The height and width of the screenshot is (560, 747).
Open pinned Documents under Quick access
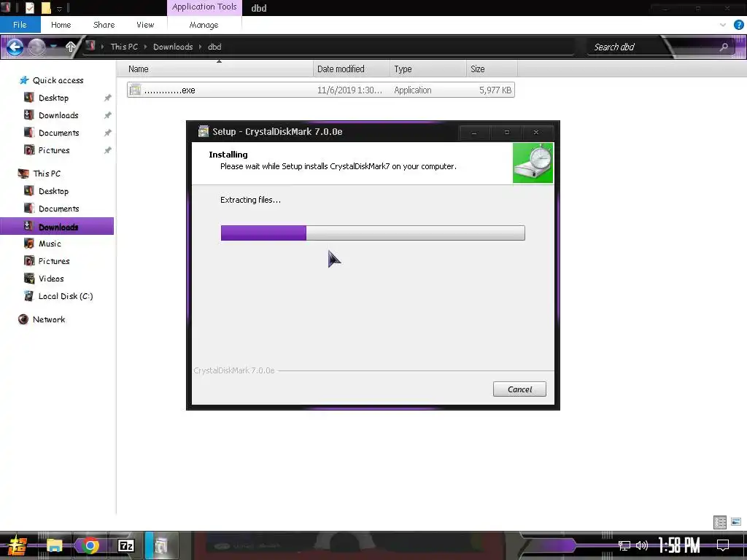pyautogui.click(x=58, y=133)
